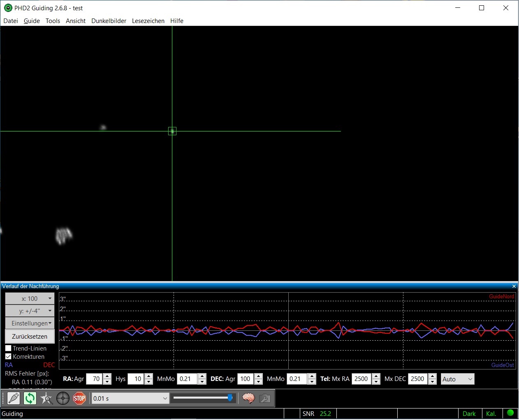The height and width of the screenshot is (420, 519).
Task: Click the GuideOst graph label
Action: (503, 365)
